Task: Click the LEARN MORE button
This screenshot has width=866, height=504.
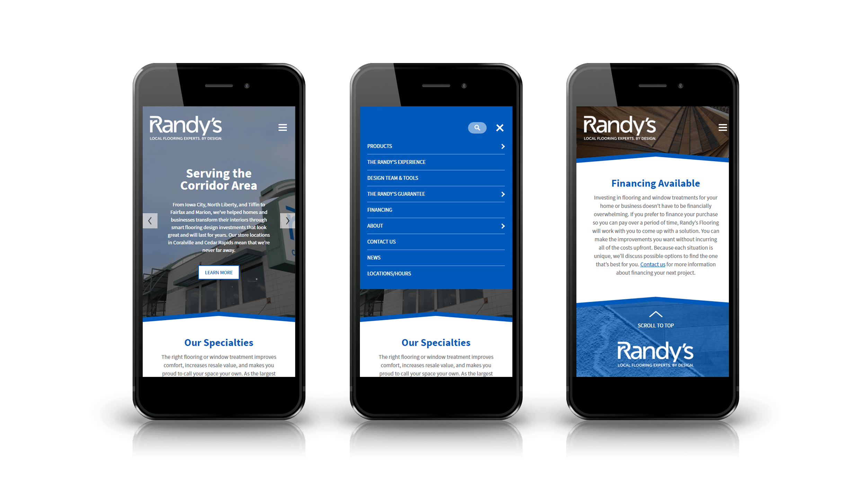Action: [x=217, y=272]
